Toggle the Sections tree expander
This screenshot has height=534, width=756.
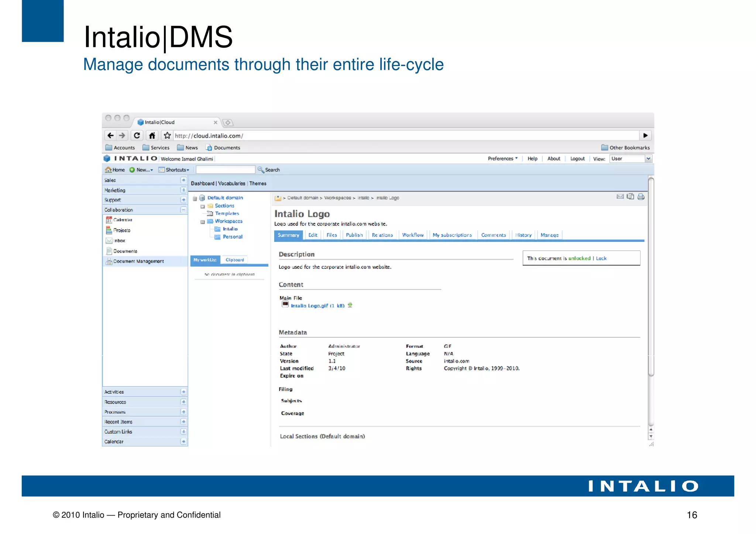point(203,206)
